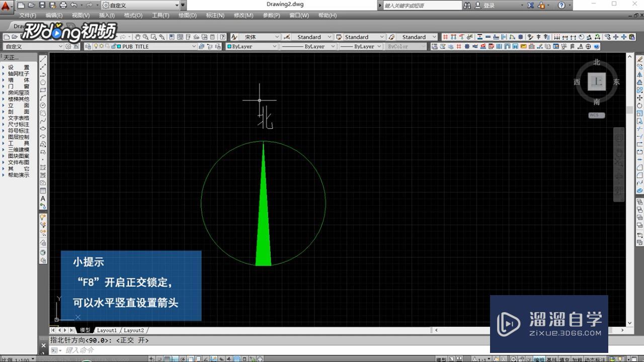Toggle the freeze sun icon on PUB_TITLE layer
This screenshot has width=644, height=362.
(x=101, y=46)
